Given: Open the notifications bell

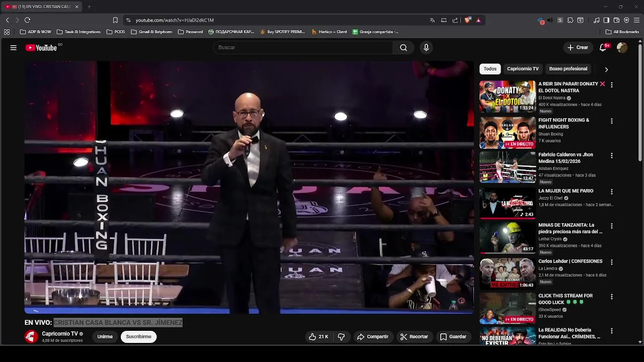Looking at the screenshot, I should pos(603,48).
